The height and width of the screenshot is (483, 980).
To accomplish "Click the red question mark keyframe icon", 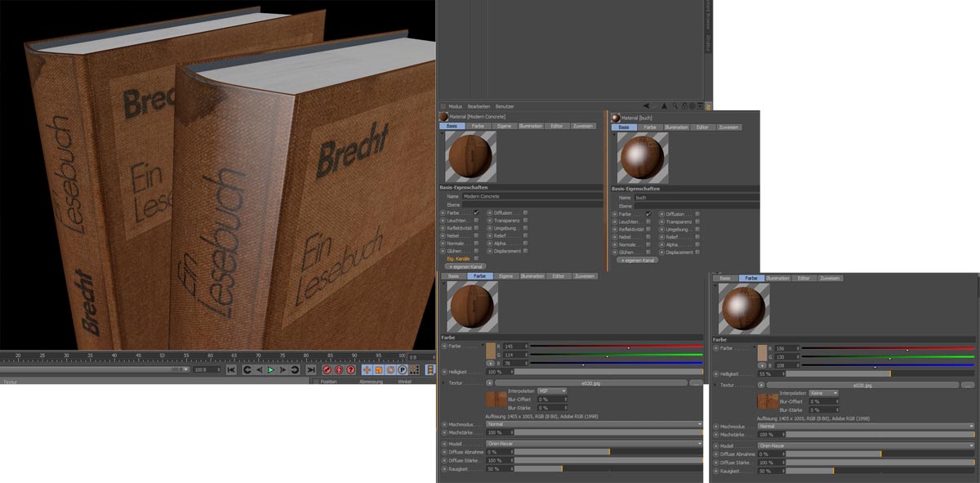I will click(x=350, y=370).
